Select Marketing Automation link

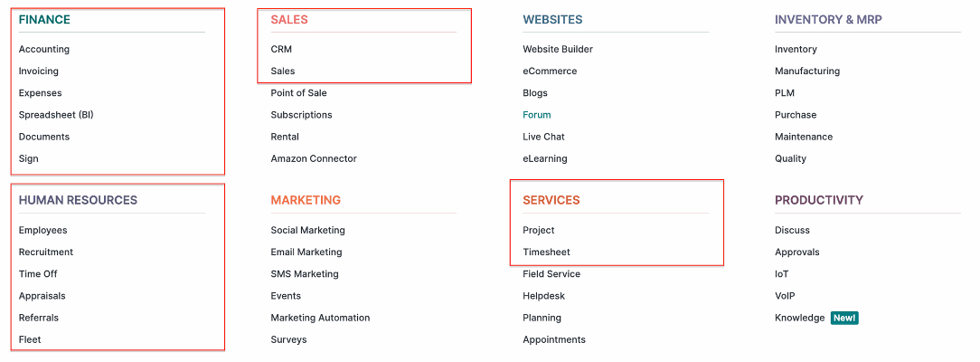[320, 318]
